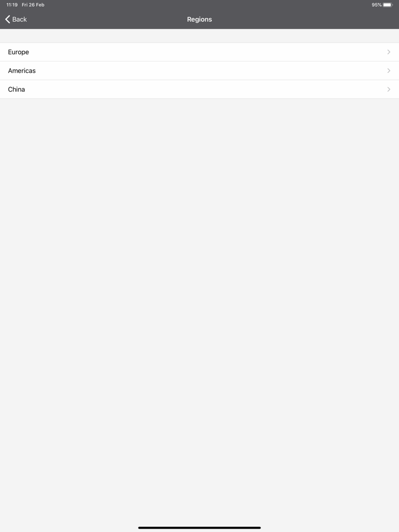The width and height of the screenshot is (399, 532).
Task: Click the Americas text label
Action: 22,71
